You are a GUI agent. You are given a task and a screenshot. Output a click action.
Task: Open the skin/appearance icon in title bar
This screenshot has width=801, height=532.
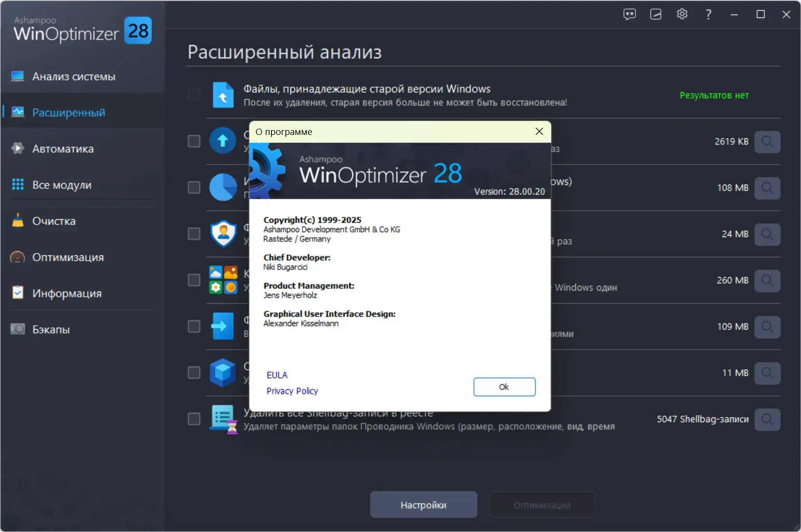(656, 14)
